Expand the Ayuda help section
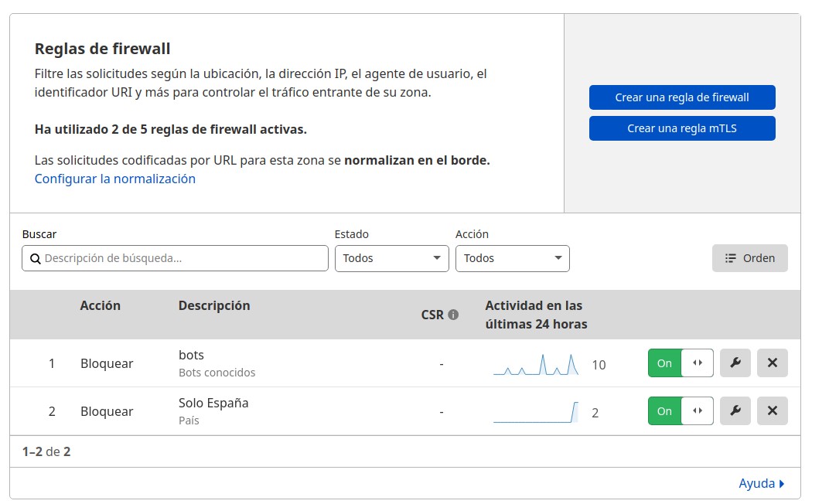Image resolution: width=829 pixels, height=504 pixels. pyautogui.click(x=761, y=483)
